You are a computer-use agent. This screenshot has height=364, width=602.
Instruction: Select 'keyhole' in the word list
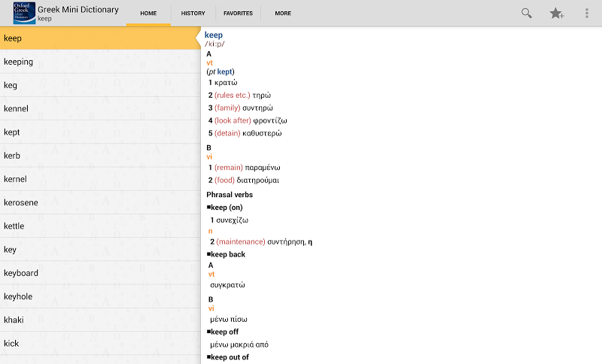pos(99,296)
